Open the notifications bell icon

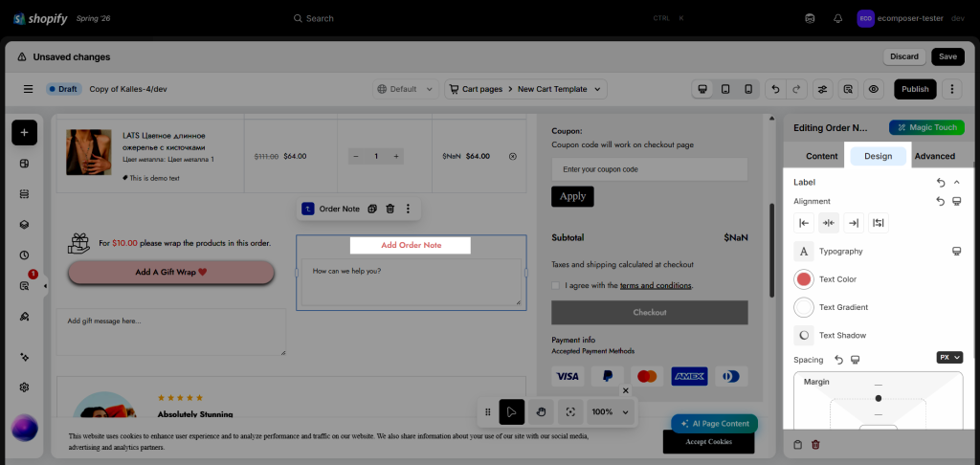click(838, 19)
